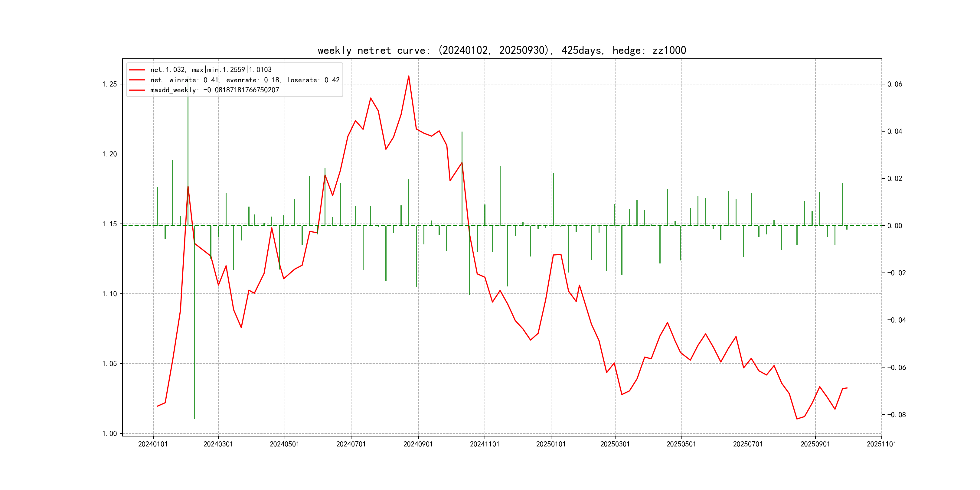Click x-axis label 20240101
This screenshot has width=980, height=490.
tap(153, 444)
